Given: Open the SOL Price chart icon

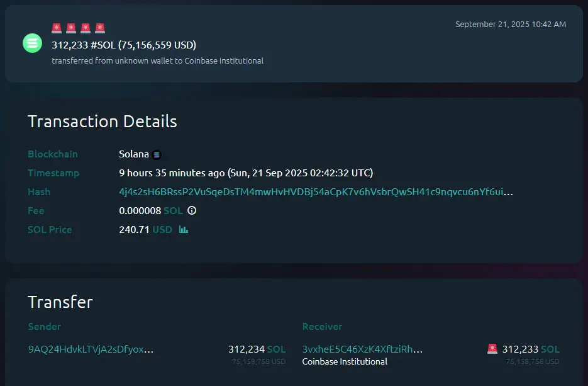Looking at the screenshot, I should 184,230.
